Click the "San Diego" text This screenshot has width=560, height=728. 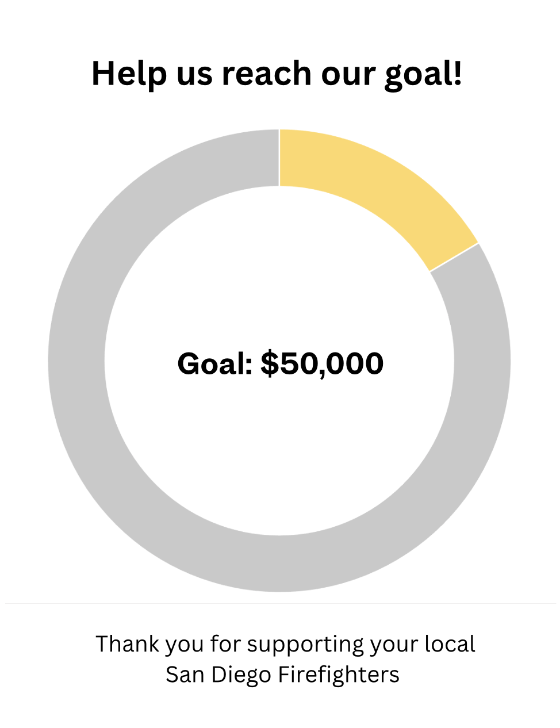218,675
